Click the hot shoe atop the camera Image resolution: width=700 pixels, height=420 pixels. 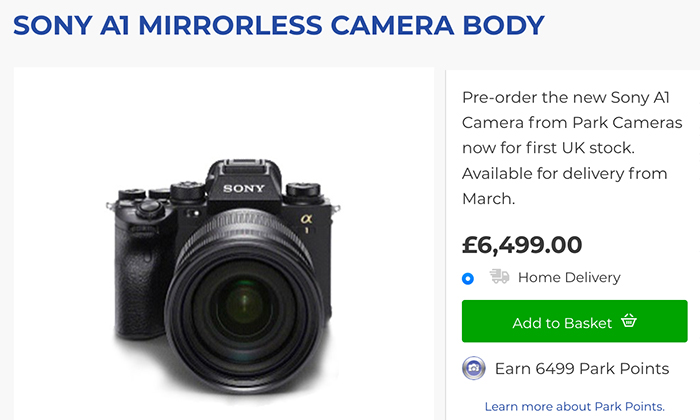pyautogui.click(x=244, y=166)
